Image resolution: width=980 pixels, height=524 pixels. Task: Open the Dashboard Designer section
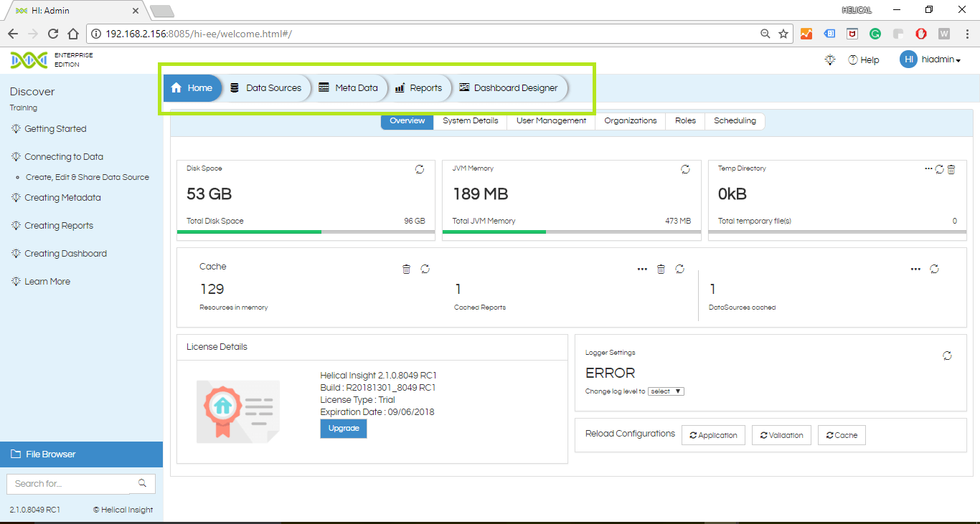pyautogui.click(x=509, y=88)
